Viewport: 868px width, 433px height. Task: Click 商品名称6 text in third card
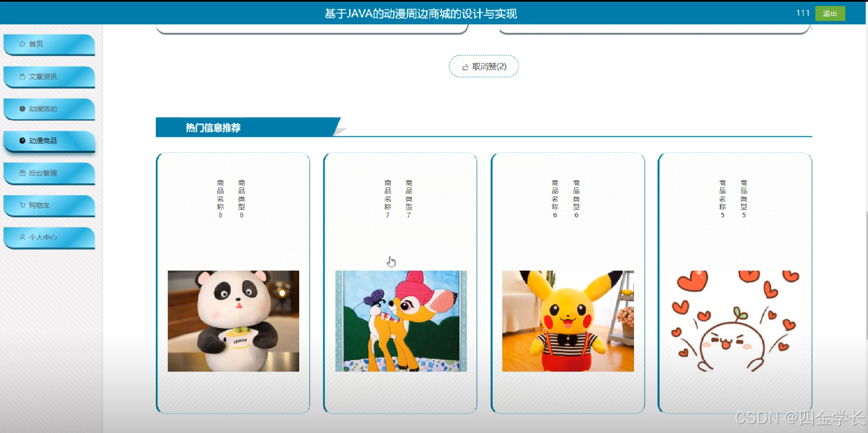point(555,199)
